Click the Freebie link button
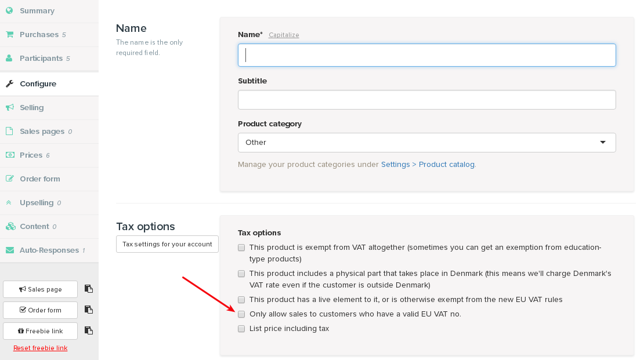644x360 pixels. (x=40, y=331)
